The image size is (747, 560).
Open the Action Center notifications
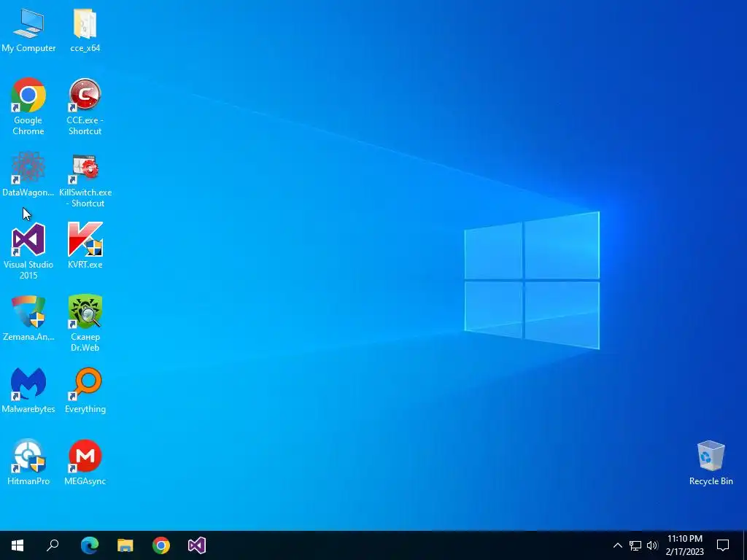coord(723,545)
